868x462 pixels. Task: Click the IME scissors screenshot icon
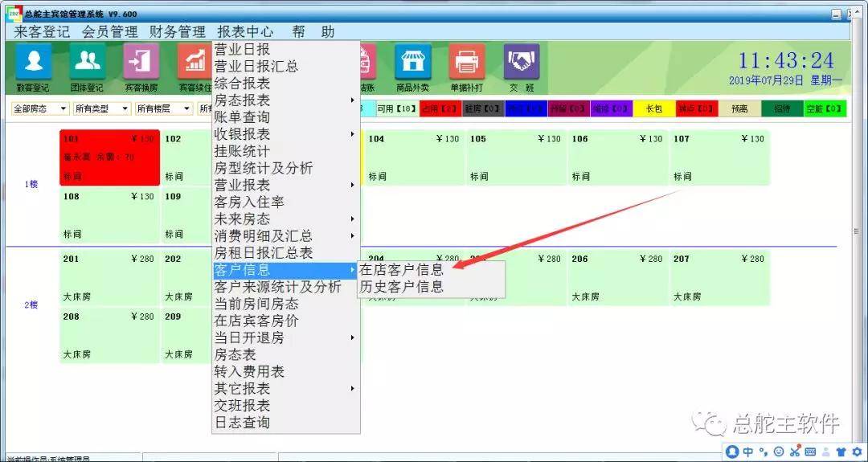[x=795, y=452]
